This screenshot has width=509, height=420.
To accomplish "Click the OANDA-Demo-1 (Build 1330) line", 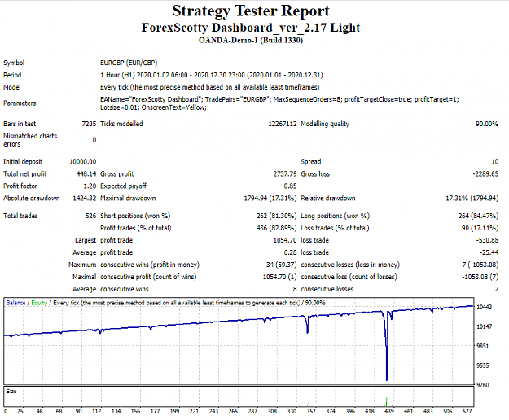I will pos(251,40).
